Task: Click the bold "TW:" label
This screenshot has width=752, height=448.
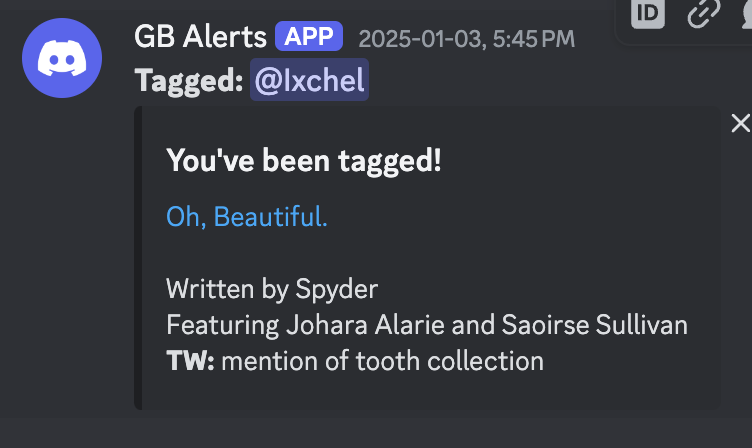Action: click(190, 360)
